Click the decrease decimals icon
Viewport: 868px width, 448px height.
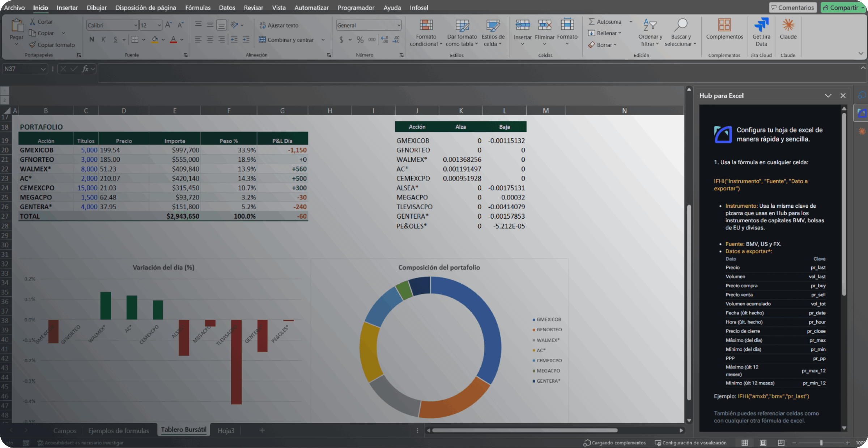[x=396, y=39]
